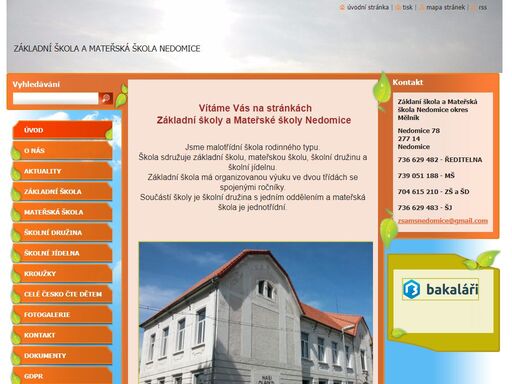This screenshot has height=384, width=512.
Task: Open the ŠKOLNÍ DRUŽINA section
Action: (x=62, y=233)
